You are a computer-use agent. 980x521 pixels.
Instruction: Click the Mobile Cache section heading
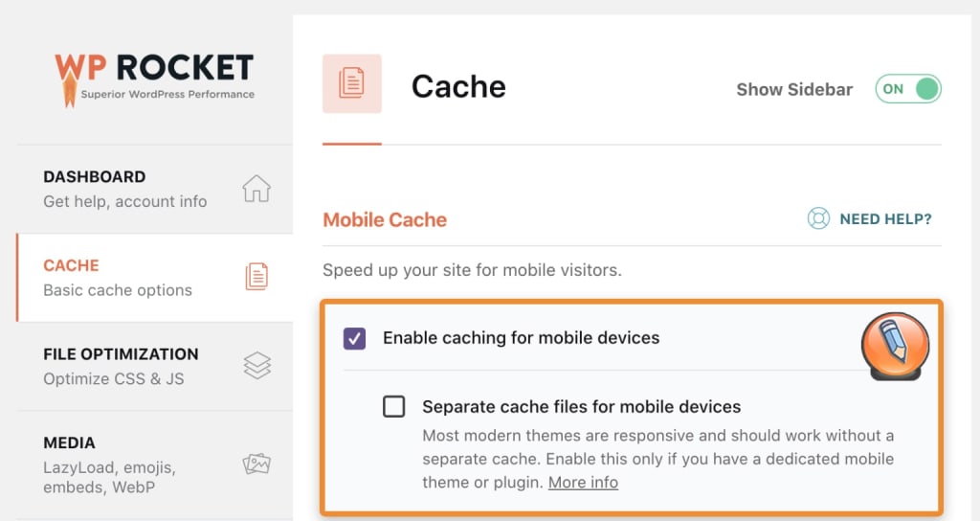tap(385, 219)
